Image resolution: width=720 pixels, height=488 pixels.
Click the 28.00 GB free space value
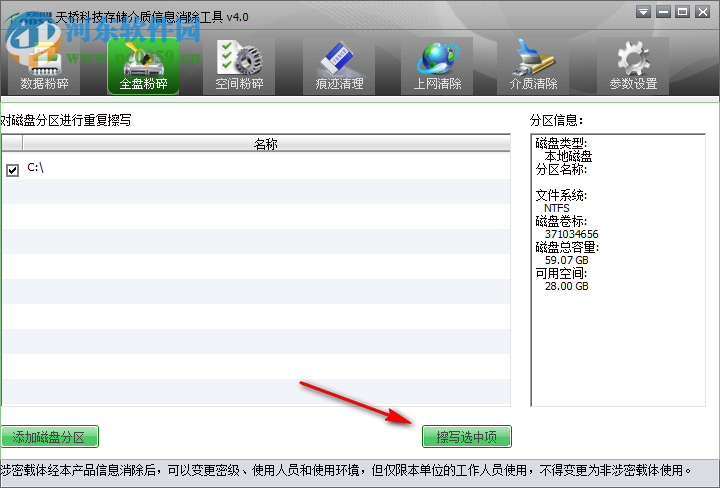click(x=567, y=286)
